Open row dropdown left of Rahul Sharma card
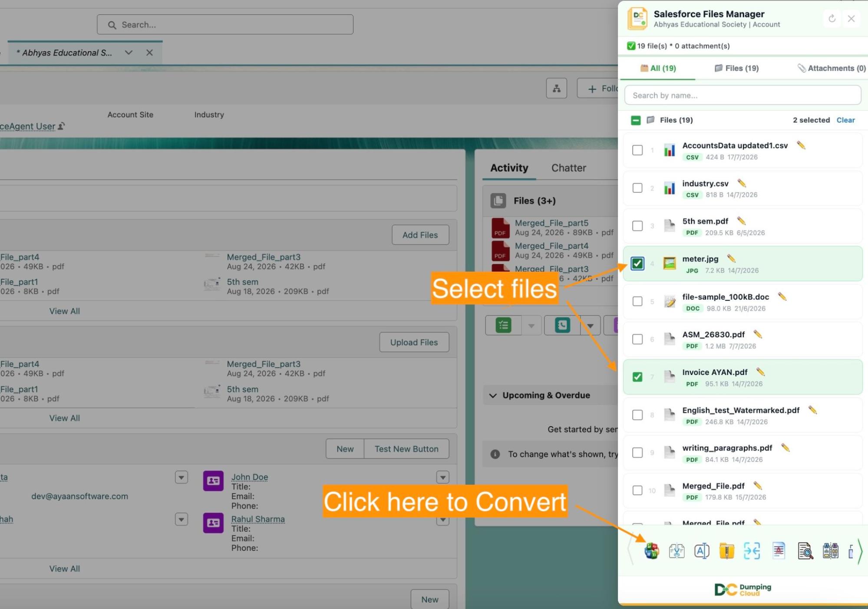 (182, 520)
